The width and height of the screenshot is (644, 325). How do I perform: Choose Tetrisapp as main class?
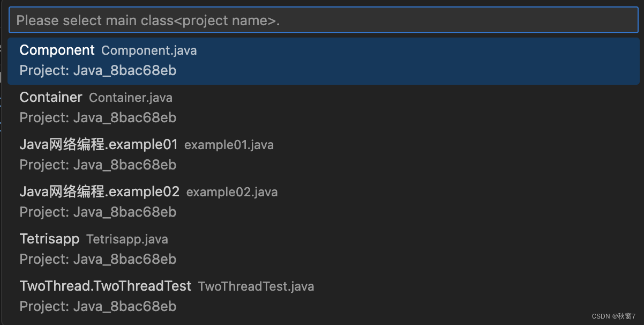point(49,239)
